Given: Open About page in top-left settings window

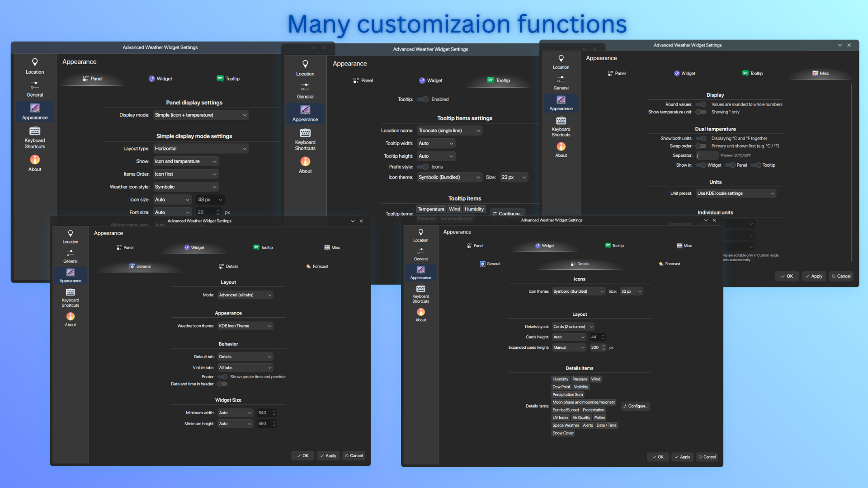Looking at the screenshot, I should tap(35, 163).
